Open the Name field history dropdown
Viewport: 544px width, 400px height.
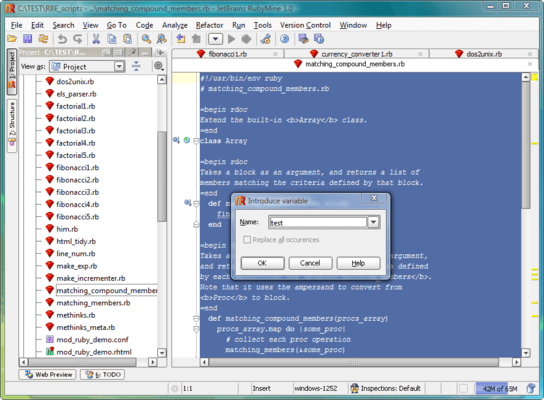tap(373, 222)
